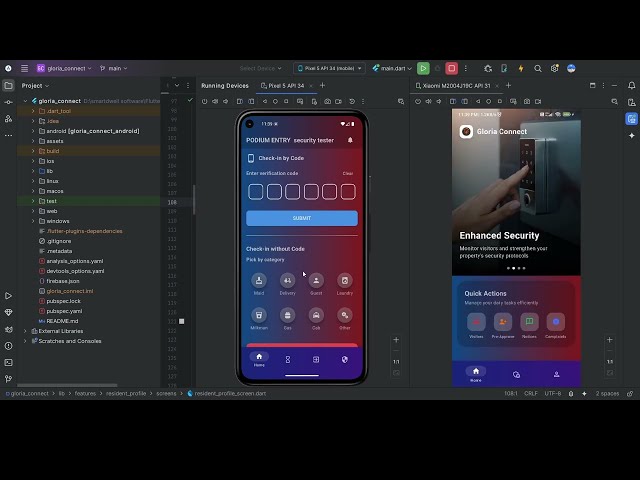The image size is (640, 480).
Task: Open the Project tool window folder icon
Action: tap(8, 86)
